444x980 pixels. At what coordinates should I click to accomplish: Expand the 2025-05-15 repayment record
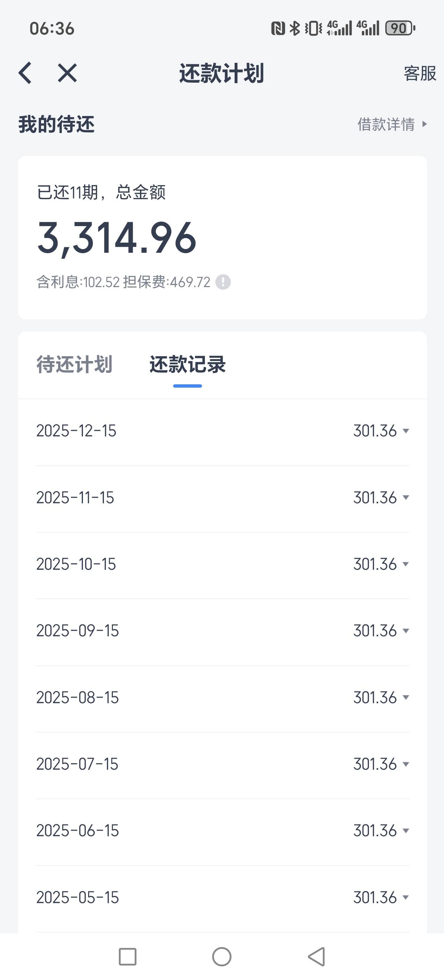(406, 898)
